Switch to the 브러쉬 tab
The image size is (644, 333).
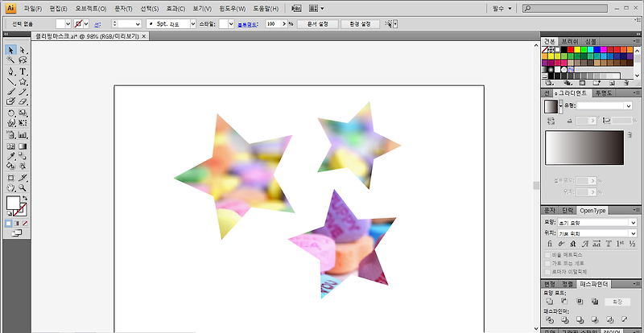(570, 42)
